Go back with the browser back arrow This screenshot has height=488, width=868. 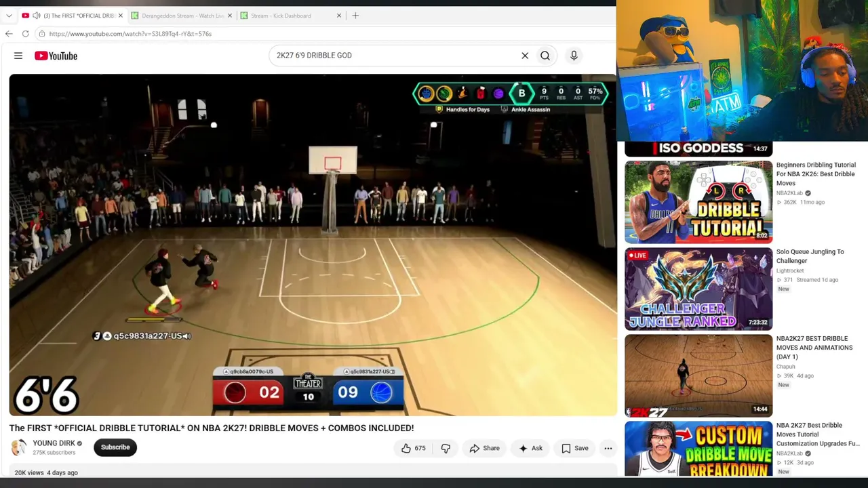pyautogui.click(x=9, y=33)
